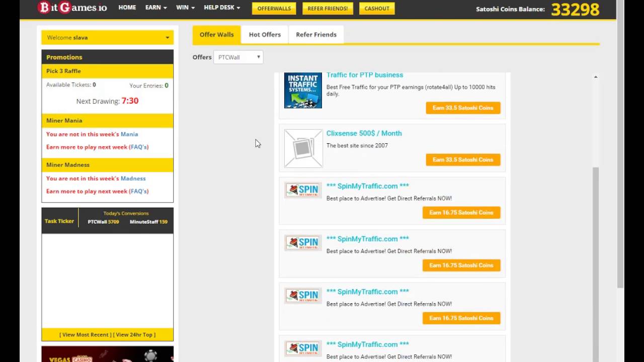
Task: Click View 24hr Top link
Action: coord(134,335)
